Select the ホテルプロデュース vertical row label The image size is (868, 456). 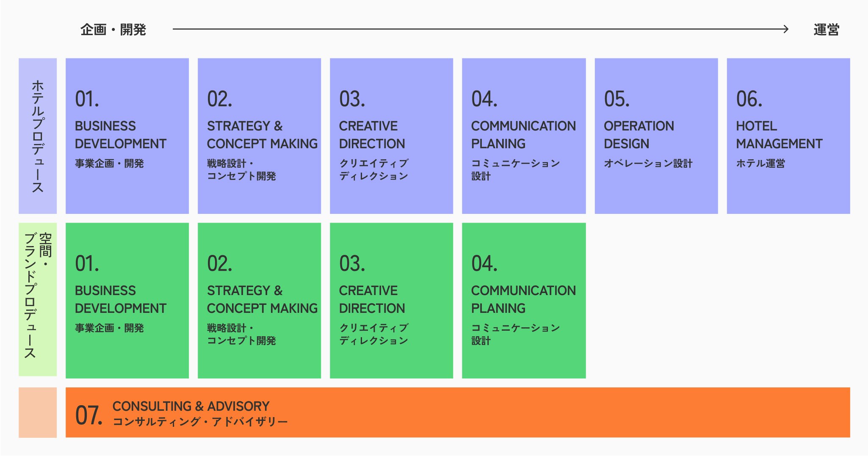pos(38,135)
